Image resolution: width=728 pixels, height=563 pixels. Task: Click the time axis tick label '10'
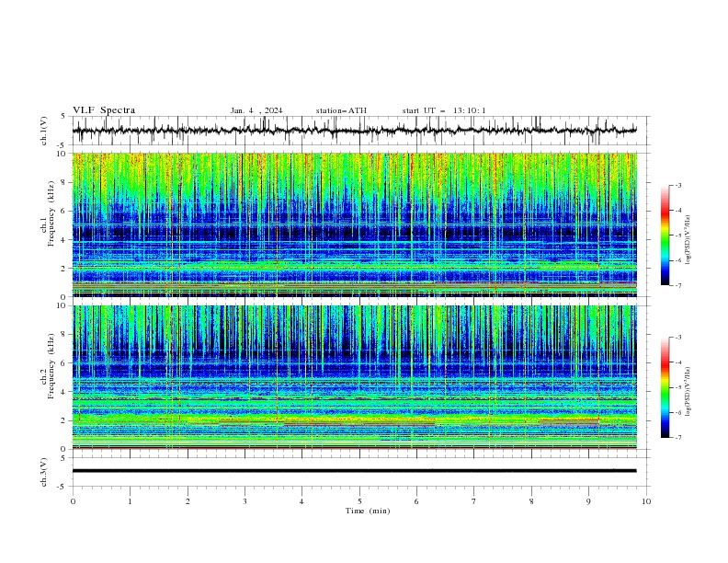pyautogui.click(x=646, y=501)
